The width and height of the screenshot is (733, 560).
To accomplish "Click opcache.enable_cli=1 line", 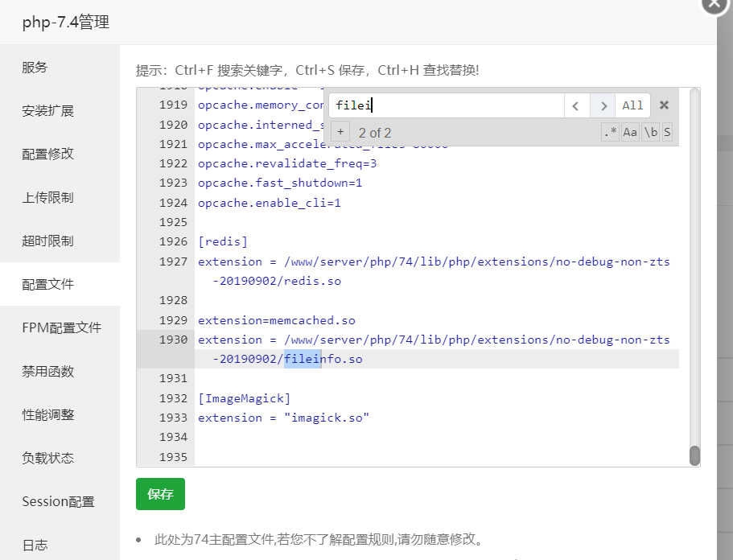I will tap(270, 203).
